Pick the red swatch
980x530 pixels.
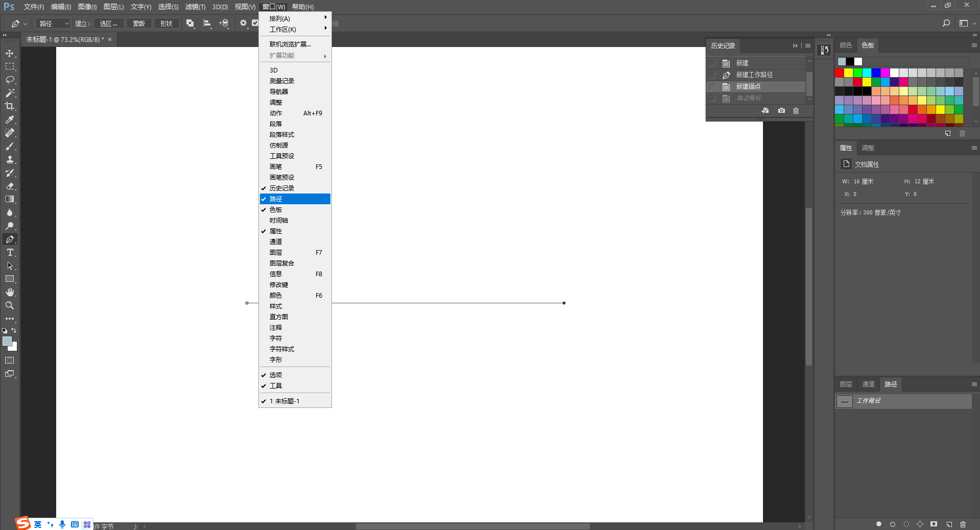point(840,73)
